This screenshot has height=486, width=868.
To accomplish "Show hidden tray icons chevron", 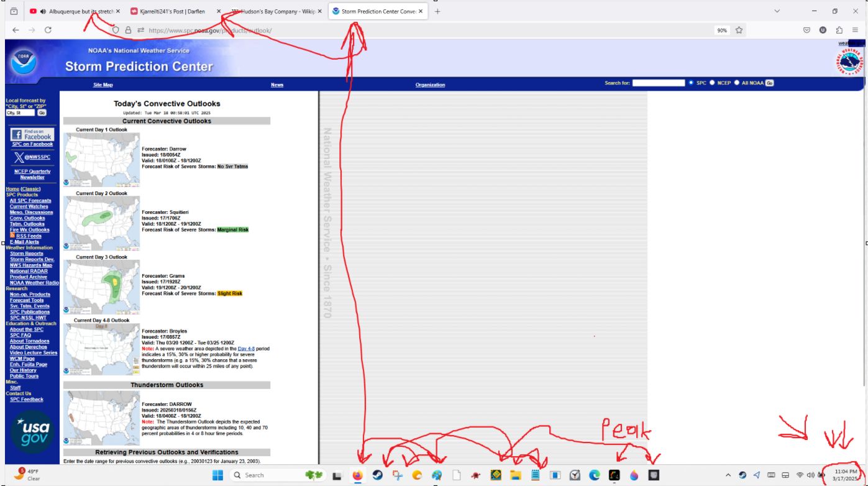I will [729, 475].
